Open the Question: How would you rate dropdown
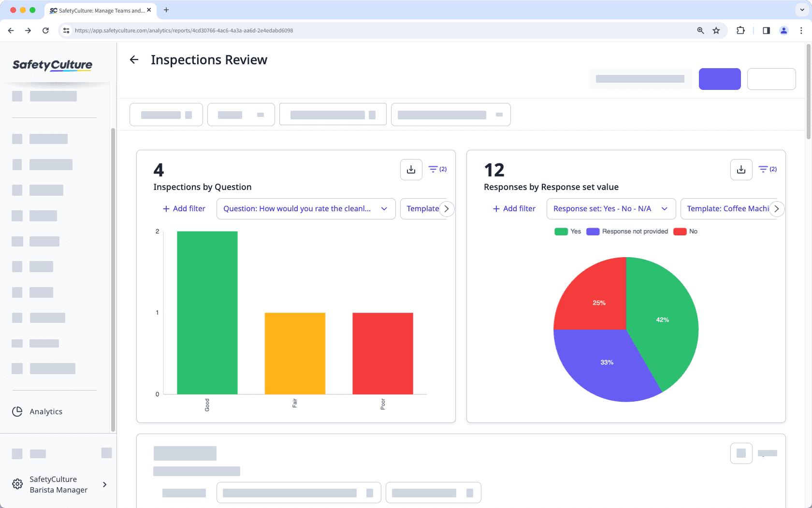 pos(305,208)
